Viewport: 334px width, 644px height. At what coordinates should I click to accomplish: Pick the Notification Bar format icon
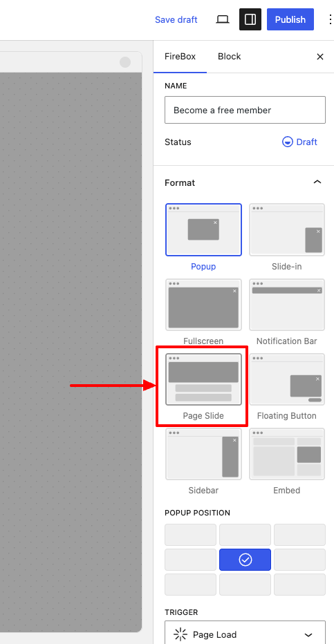[287, 305]
